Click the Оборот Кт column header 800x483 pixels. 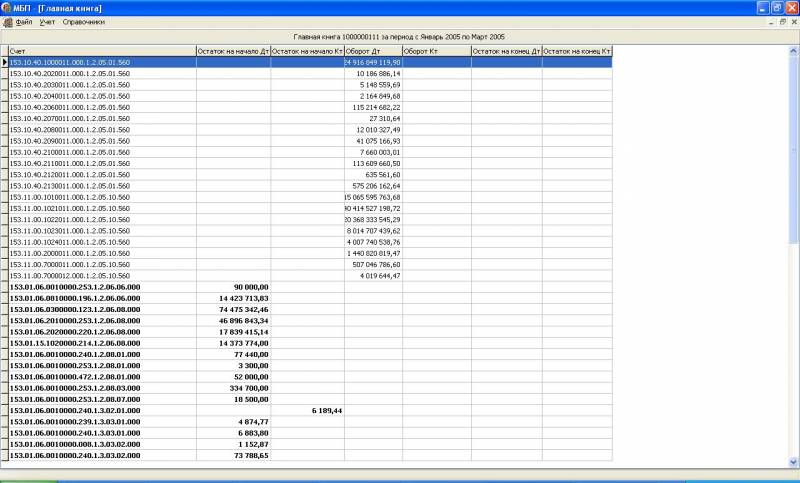point(437,51)
